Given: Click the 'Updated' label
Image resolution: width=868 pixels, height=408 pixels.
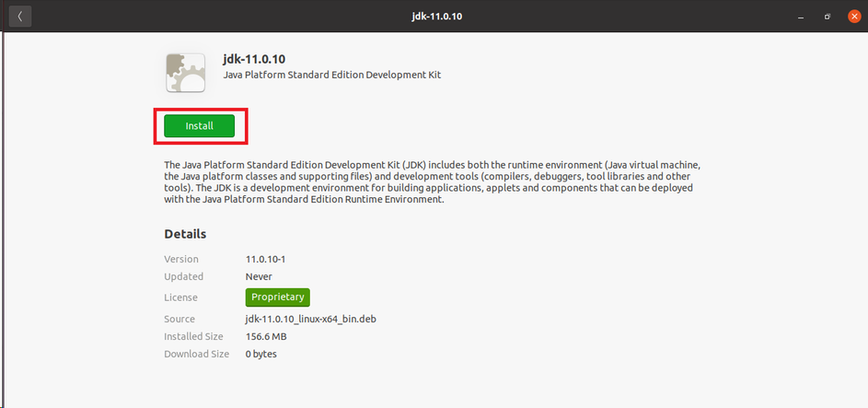Looking at the screenshot, I should pos(184,276).
